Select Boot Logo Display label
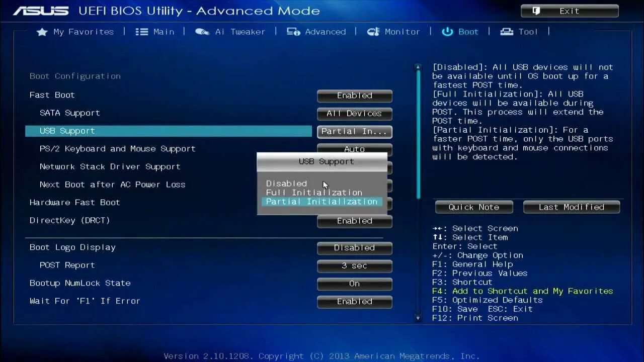This screenshot has width=644, height=362. click(x=72, y=247)
